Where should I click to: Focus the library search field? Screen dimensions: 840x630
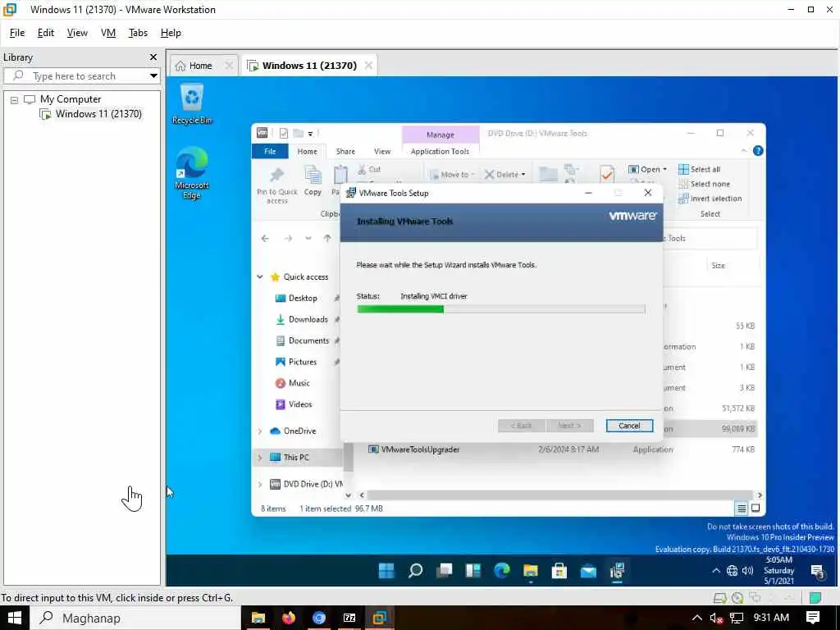[x=81, y=76]
